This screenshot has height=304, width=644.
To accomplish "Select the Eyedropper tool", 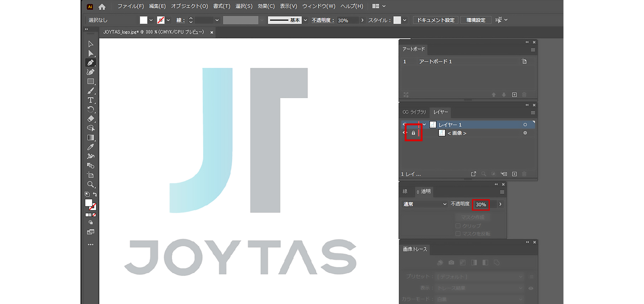I will click(91, 147).
